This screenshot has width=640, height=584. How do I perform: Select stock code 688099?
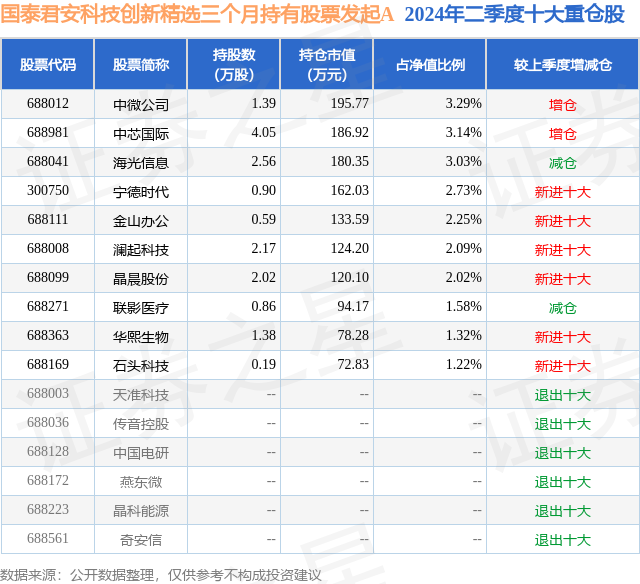point(48,278)
